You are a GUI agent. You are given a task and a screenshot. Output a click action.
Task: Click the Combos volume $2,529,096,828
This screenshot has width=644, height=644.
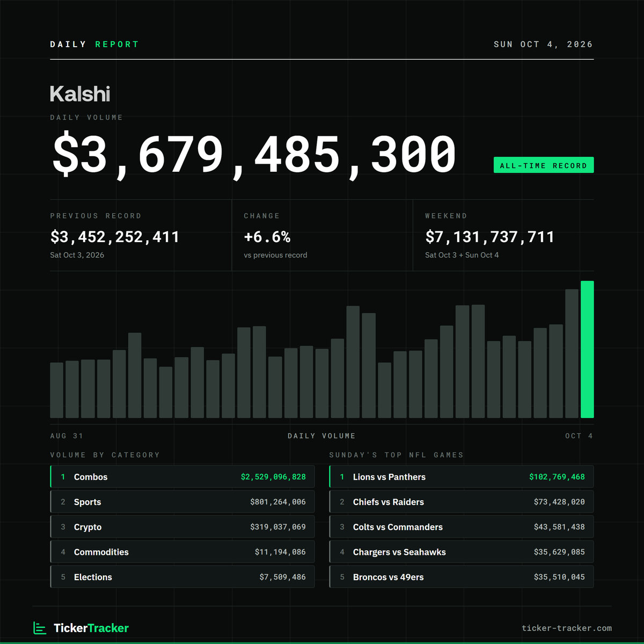click(273, 477)
